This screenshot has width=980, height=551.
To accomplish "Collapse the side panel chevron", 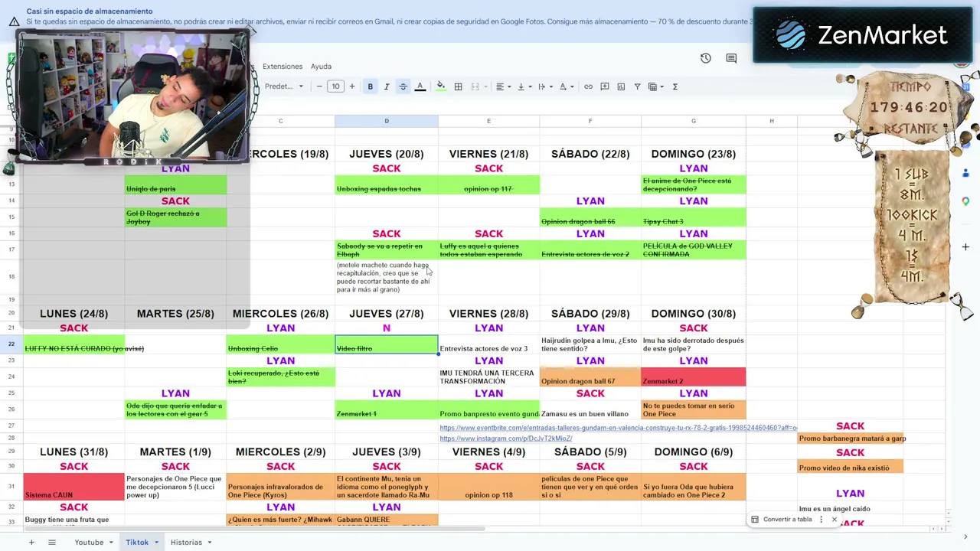I will tap(965, 537).
